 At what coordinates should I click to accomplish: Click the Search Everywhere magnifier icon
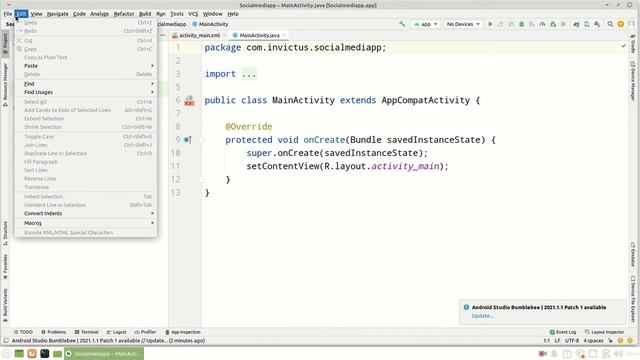coord(610,24)
